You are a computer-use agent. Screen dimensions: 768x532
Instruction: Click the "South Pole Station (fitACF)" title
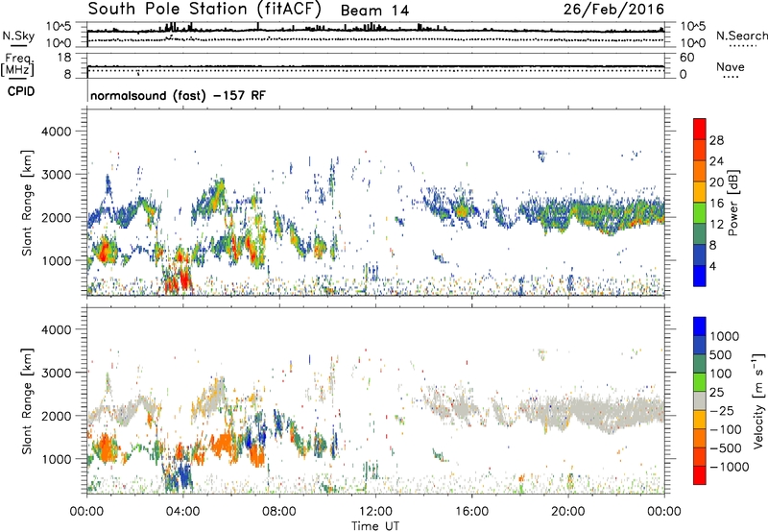click(204, 9)
